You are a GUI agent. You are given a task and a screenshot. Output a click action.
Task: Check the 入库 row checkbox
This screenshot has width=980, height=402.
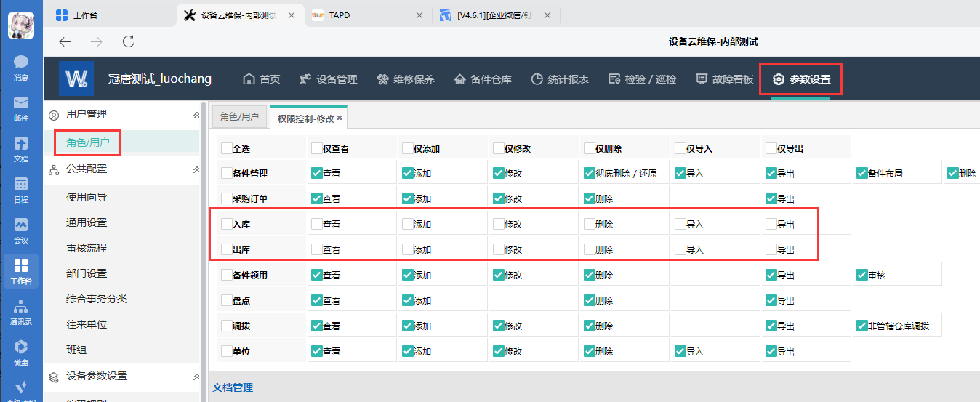[227, 224]
